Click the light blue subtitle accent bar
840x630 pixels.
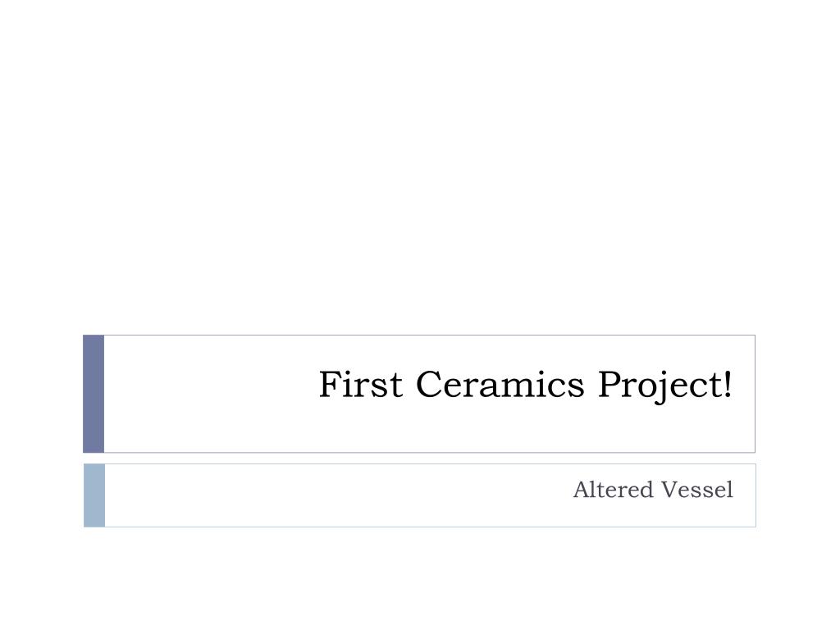(x=94, y=495)
